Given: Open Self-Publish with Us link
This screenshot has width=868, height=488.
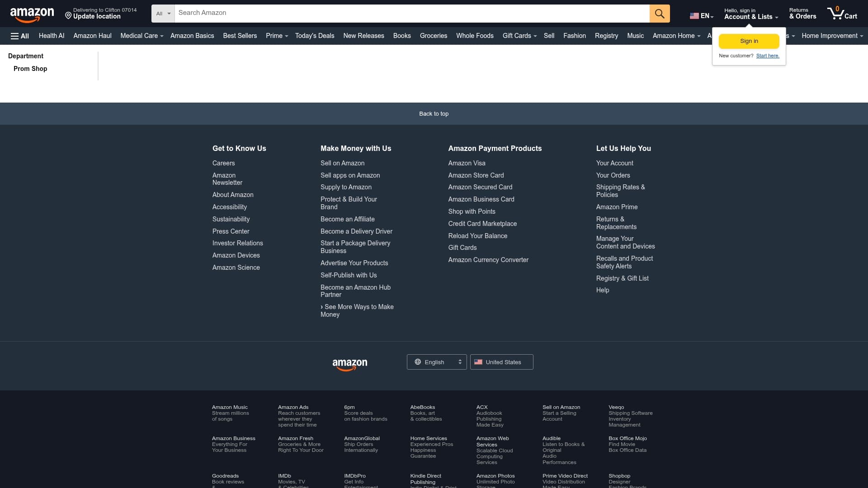Looking at the screenshot, I should [x=349, y=275].
